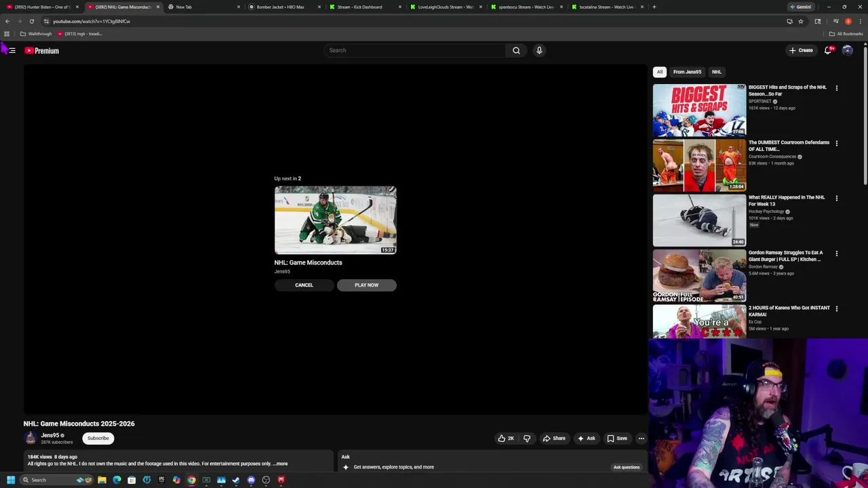
Task: Open the Jens95 channel name link
Action: pyautogui.click(x=50, y=436)
